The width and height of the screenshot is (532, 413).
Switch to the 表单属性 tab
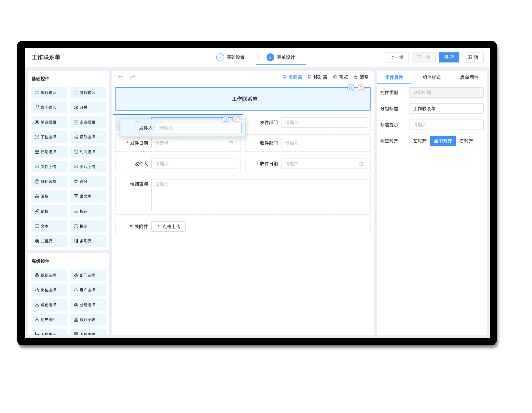[469, 77]
